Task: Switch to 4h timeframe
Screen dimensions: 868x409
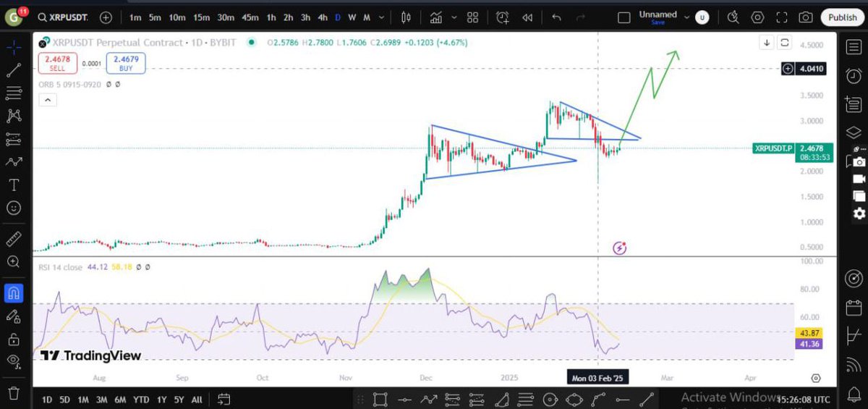Action: pyautogui.click(x=323, y=17)
